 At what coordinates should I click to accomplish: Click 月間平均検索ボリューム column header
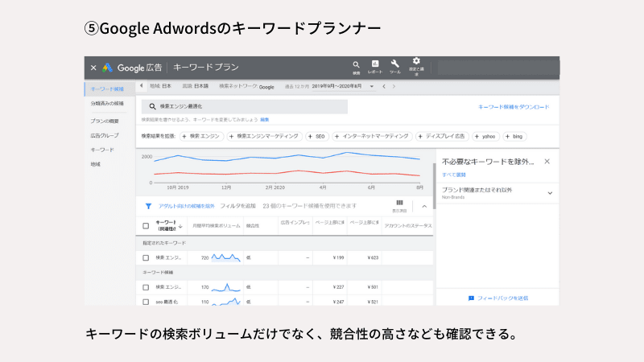coord(216,226)
